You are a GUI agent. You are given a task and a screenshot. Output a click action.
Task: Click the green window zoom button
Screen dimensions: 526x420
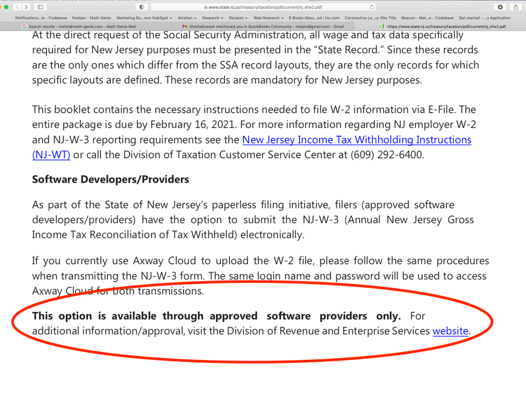[6, 7]
